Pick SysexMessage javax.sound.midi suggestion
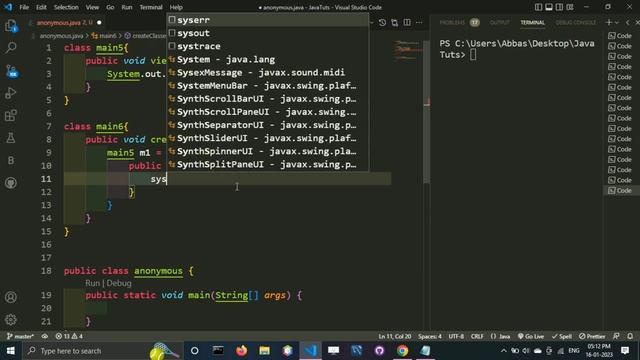This screenshot has width=640, height=360. pyautogui.click(x=267, y=73)
